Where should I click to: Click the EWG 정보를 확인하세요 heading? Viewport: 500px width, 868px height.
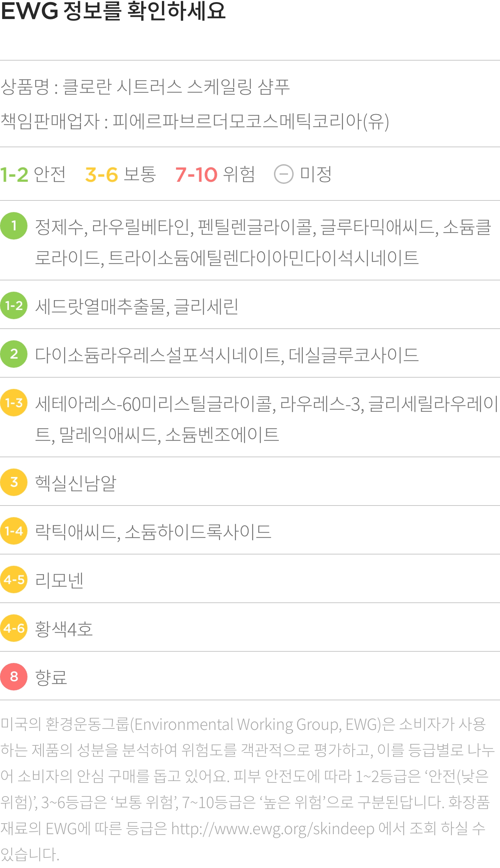click(113, 11)
